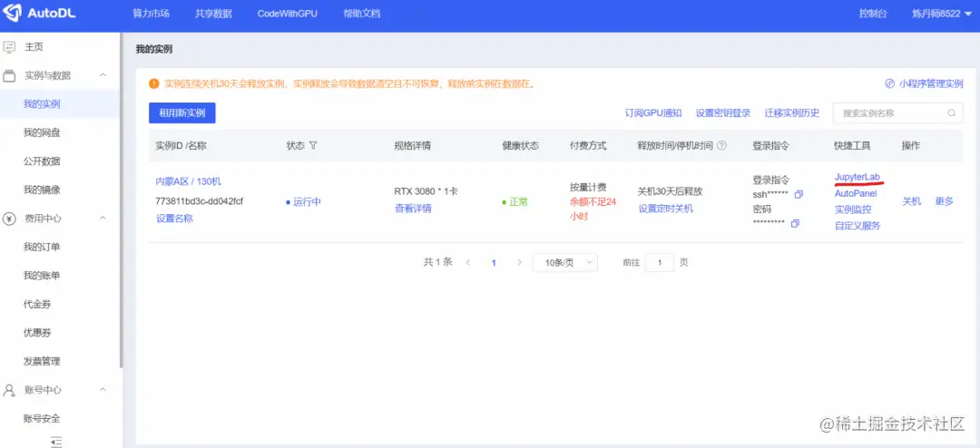This screenshot has width=980, height=448.
Task: Click the sidebar vertical scrollbar
Action: 122,200
